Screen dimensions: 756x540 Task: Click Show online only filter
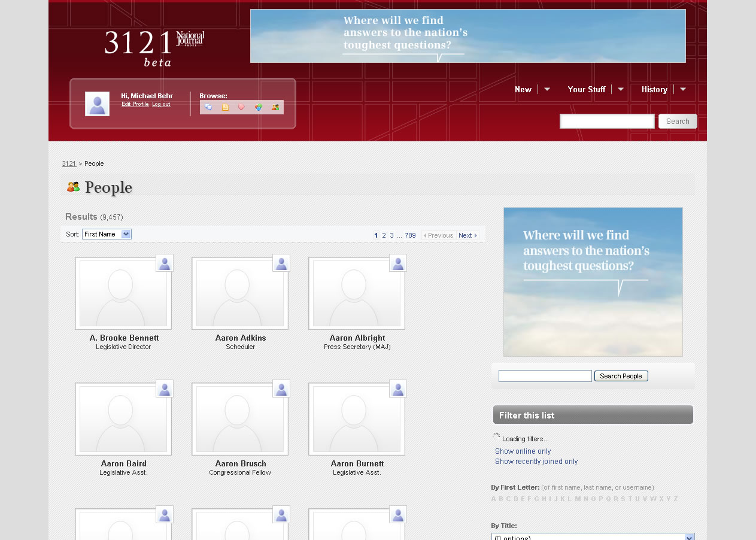(523, 451)
